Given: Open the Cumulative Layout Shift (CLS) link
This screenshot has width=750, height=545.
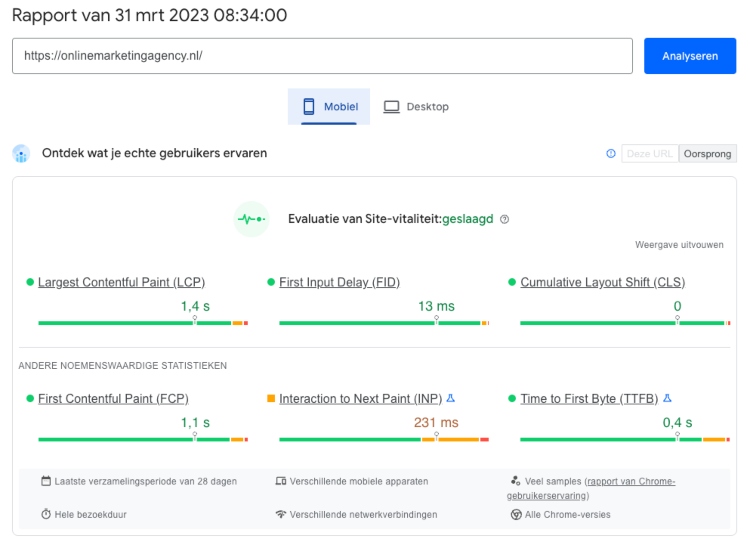Looking at the screenshot, I should 602,283.
